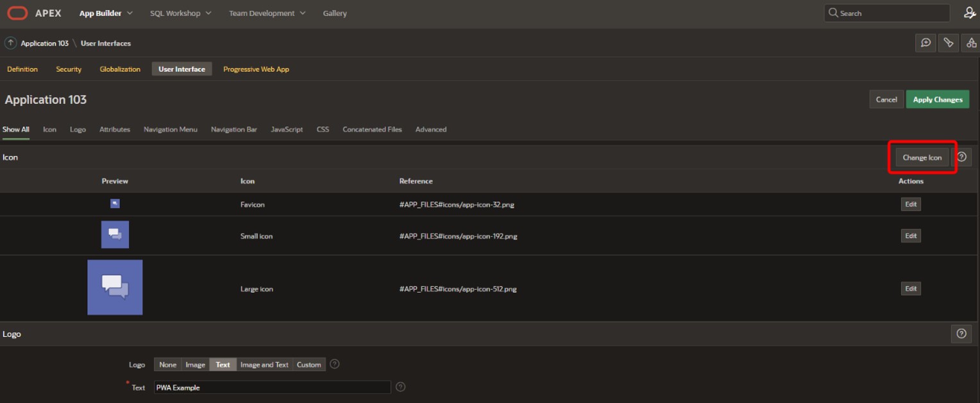Expand the SQL Workshop dropdown arrow

click(208, 13)
